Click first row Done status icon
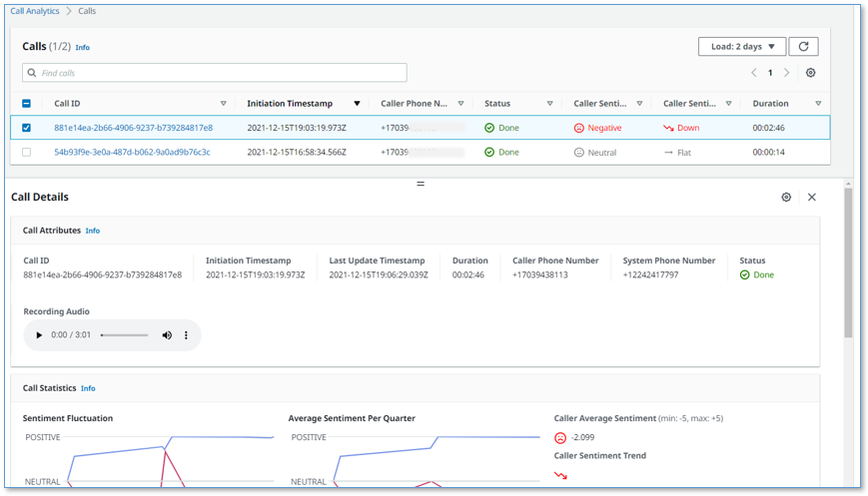This screenshot has width=868, height=496. click(489, 128)
